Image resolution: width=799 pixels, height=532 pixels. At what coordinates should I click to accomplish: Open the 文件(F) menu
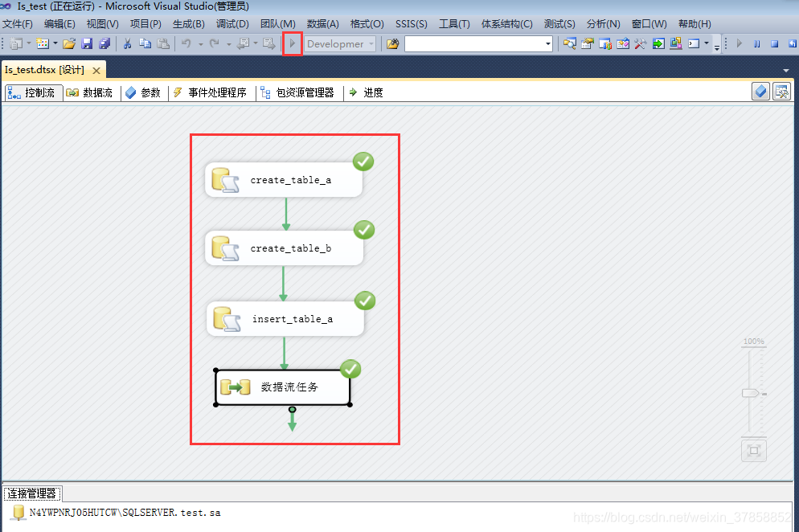tap(18, 24)
